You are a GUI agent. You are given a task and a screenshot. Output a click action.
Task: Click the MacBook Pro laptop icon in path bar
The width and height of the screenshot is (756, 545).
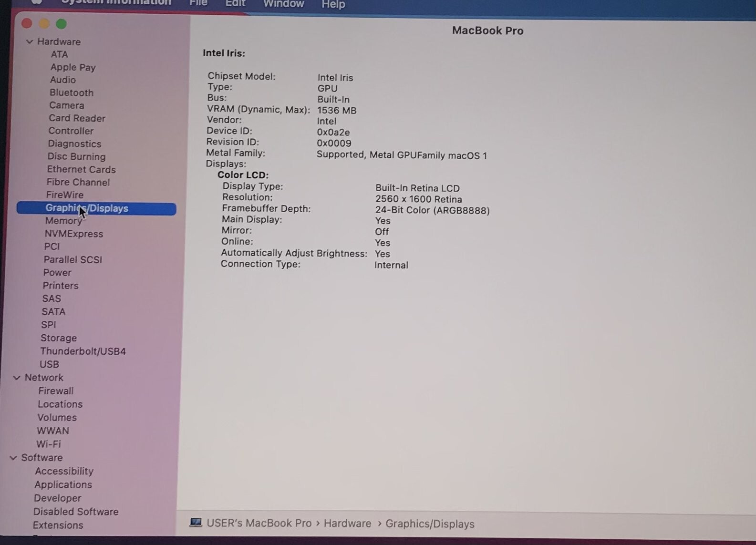(x=196, y=523)
